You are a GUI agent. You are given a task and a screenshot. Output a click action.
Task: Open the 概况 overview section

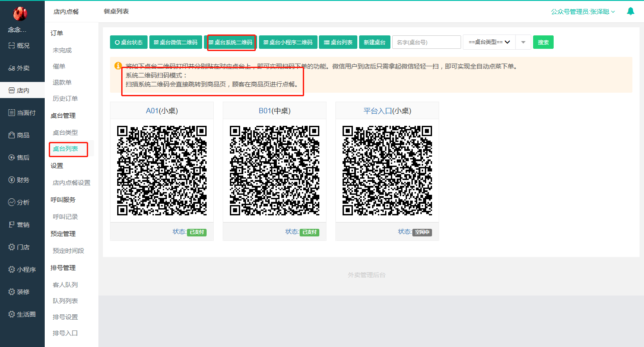click(19, 46)
